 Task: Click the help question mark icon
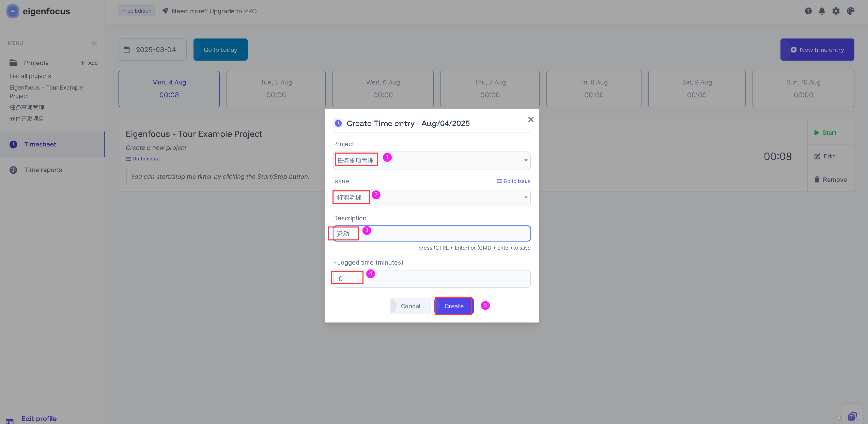point(808,11)
